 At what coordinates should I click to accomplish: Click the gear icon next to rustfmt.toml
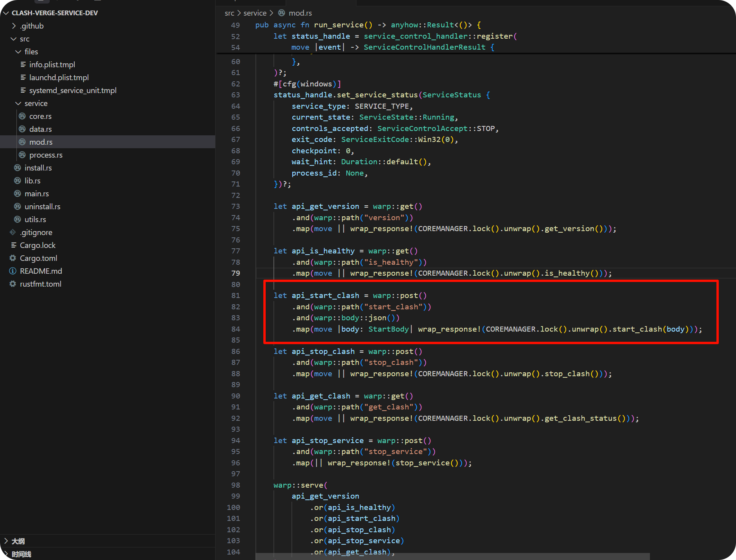13,284
